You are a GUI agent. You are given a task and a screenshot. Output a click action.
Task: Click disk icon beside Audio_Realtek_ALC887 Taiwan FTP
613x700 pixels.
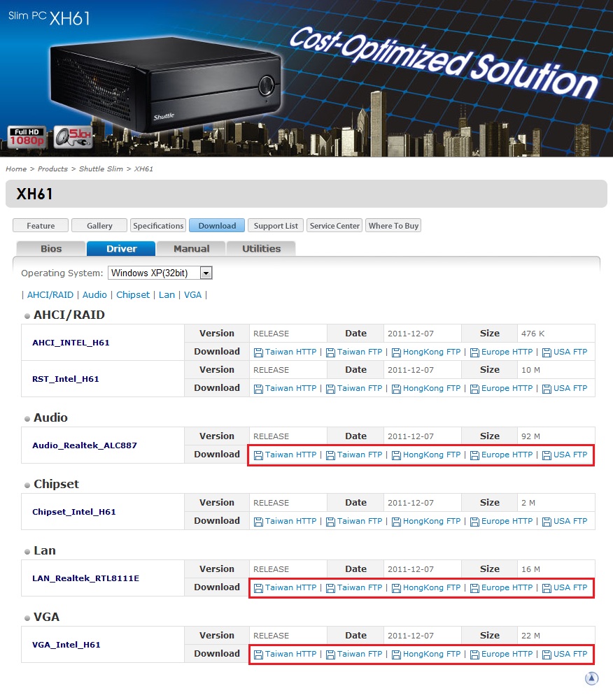click(330, 455)
